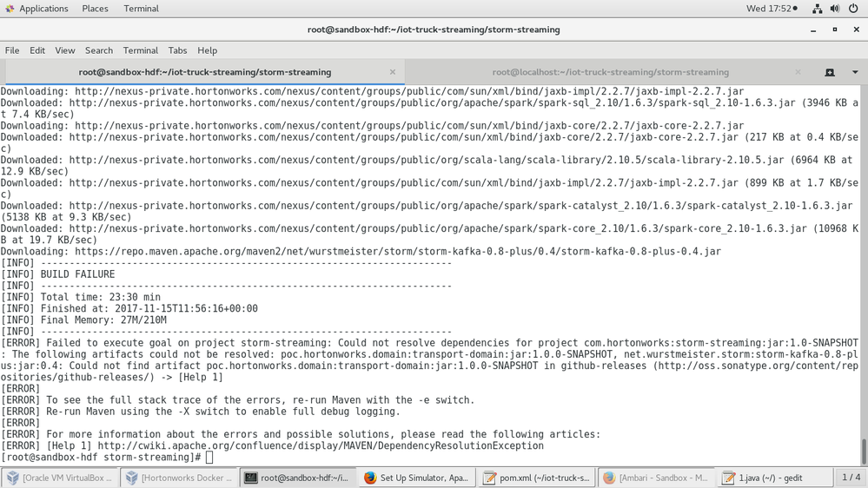Open Hortonworks Docker taskbar item
This screenshot has height=488, width=868.
coord(179,478)
